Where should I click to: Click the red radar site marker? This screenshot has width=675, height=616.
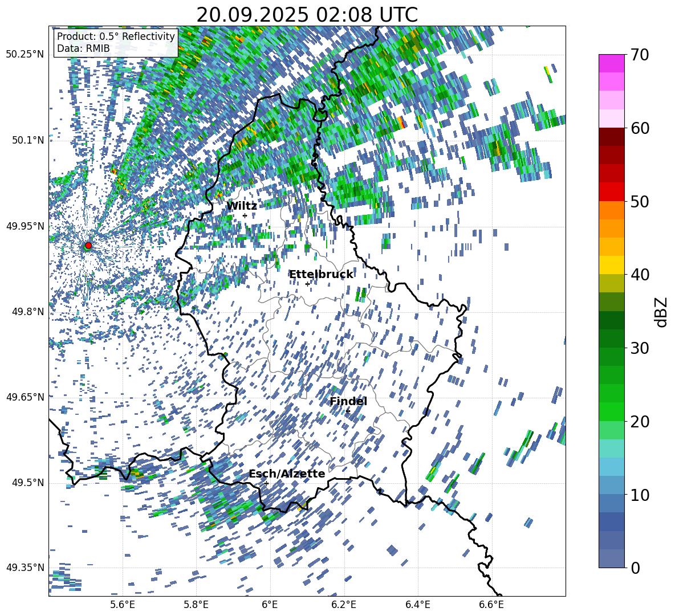click(x=88, y=246)
